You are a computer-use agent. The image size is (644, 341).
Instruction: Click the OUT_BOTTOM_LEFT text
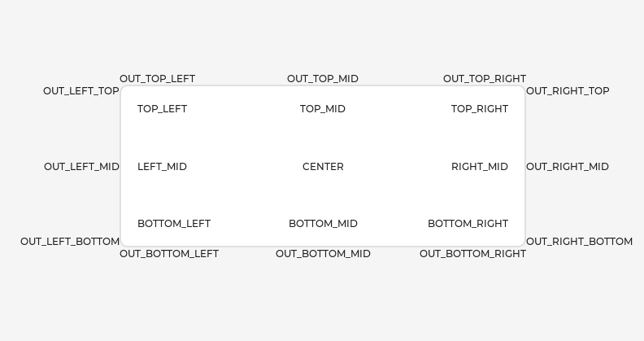169,254
